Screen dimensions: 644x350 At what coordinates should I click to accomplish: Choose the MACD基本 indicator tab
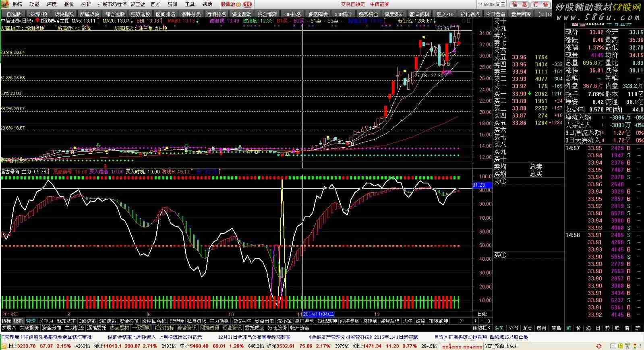tap(66, 321)
